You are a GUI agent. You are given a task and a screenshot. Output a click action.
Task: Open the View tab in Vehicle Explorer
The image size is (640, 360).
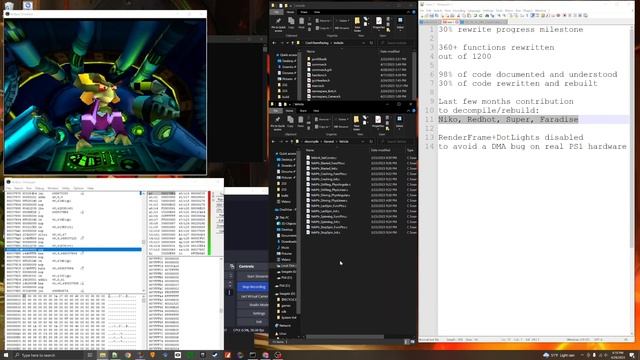pos(316,111)
